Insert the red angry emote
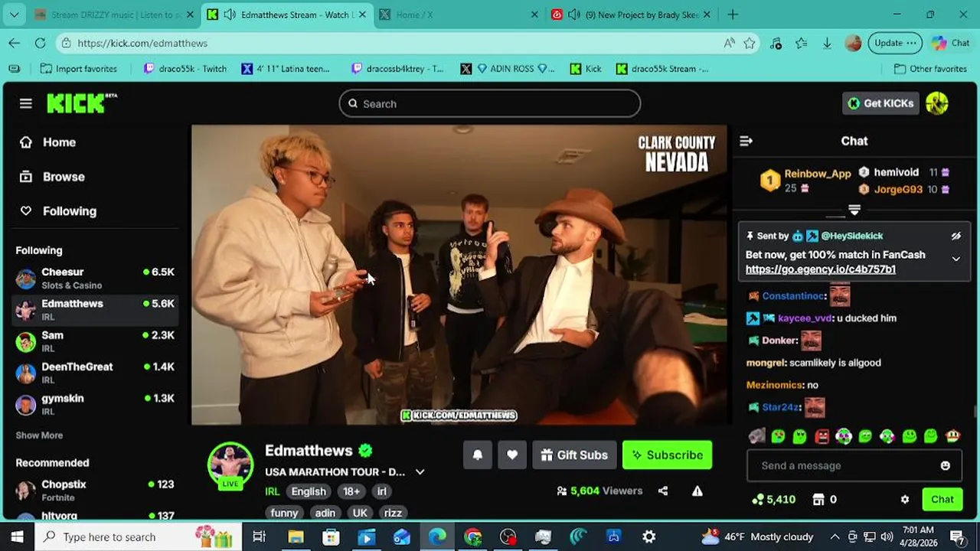 822,436
